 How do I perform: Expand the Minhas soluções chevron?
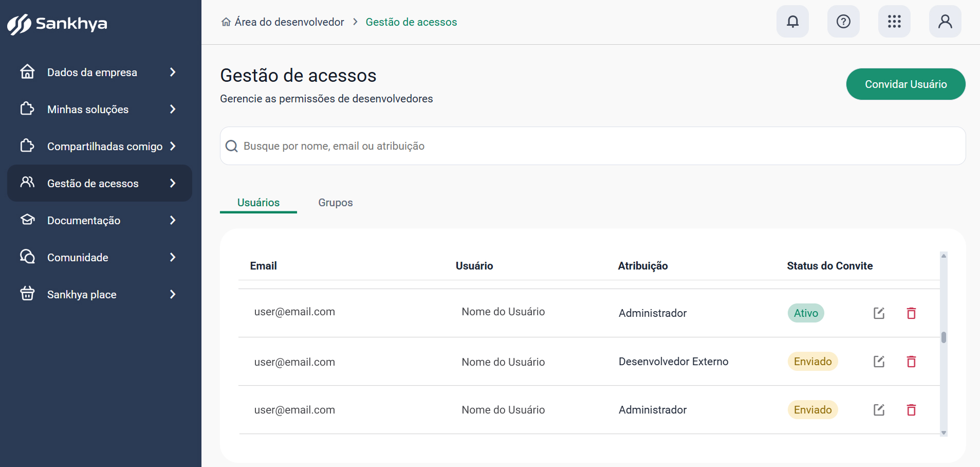(173, 109)
